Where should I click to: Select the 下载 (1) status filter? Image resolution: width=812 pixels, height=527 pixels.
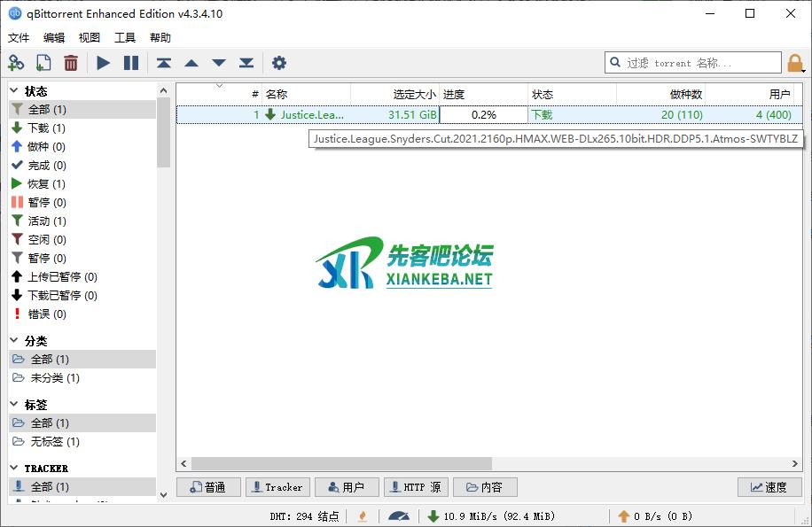tap(45, 128)
